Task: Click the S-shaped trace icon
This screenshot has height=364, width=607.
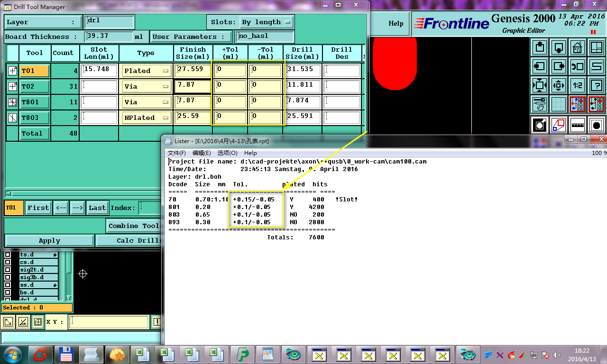Action: [x=597, y=66]
